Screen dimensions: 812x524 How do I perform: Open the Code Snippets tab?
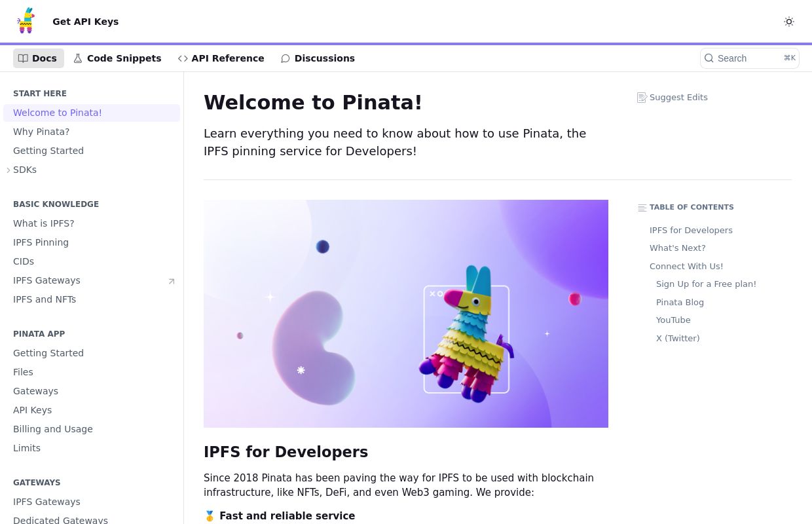point(117,58)
